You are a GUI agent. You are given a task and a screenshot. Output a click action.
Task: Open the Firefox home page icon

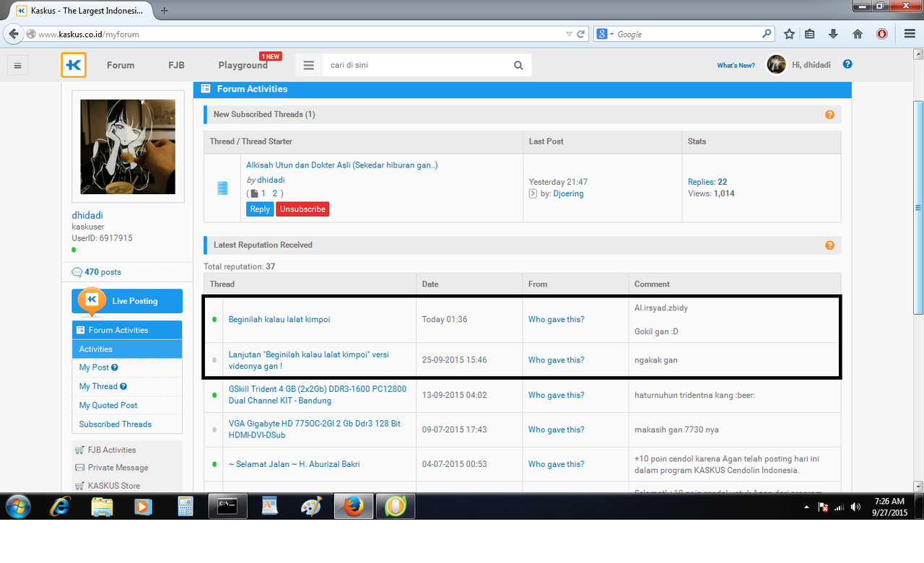click(x=858, y=34)
